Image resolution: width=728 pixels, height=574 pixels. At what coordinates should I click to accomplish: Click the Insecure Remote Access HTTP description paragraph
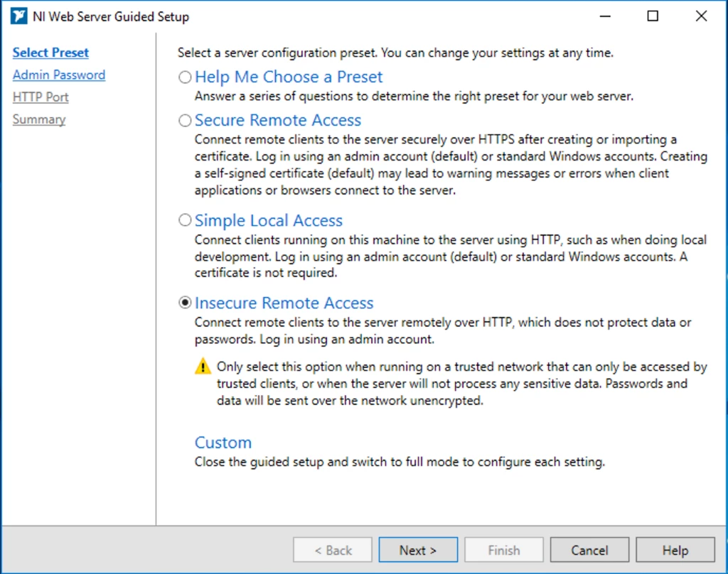coord(442,330)
